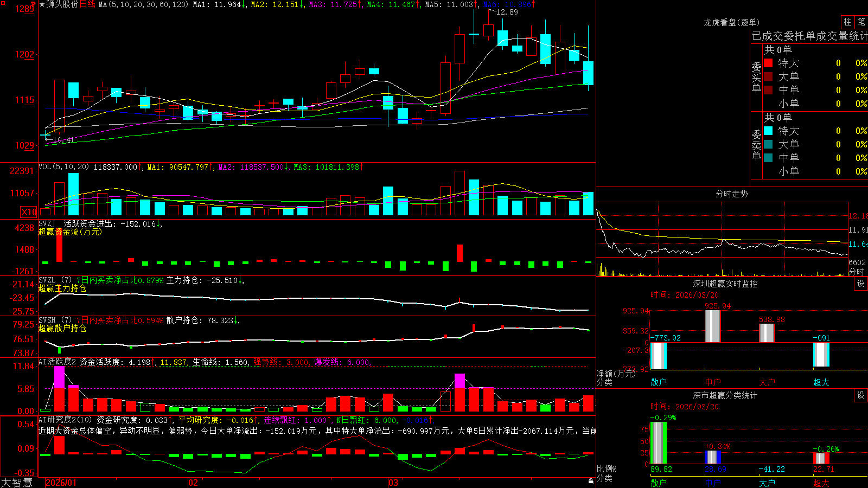Click the 深市超赢分类统计 panel title
This screenshot has height=488, width=868.
pos(725,395)
